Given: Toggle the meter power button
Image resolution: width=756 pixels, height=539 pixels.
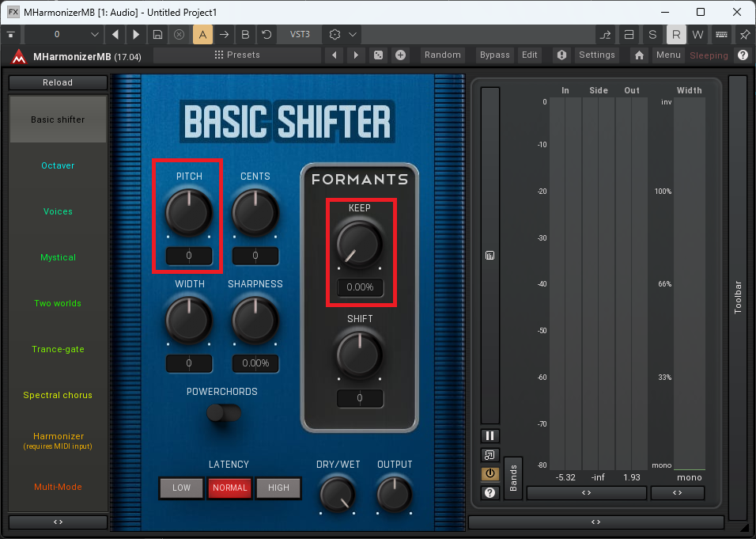Looking at the screenshot, I should [490, 473].
